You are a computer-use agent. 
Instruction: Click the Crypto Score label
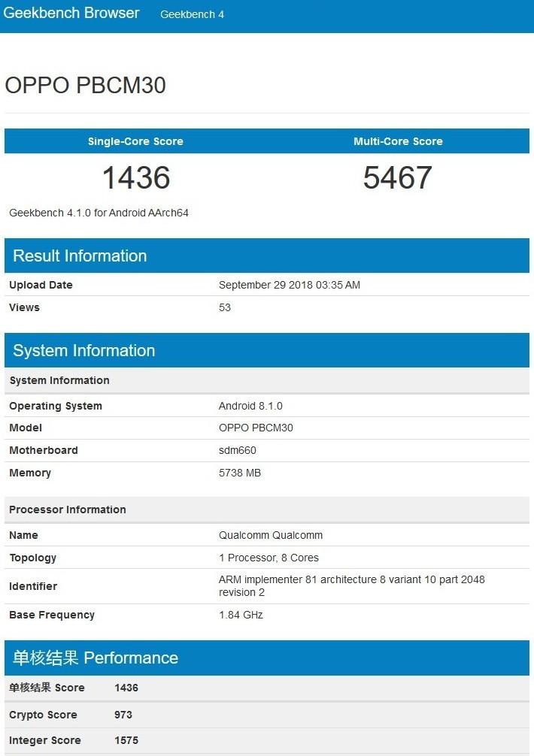43,715
